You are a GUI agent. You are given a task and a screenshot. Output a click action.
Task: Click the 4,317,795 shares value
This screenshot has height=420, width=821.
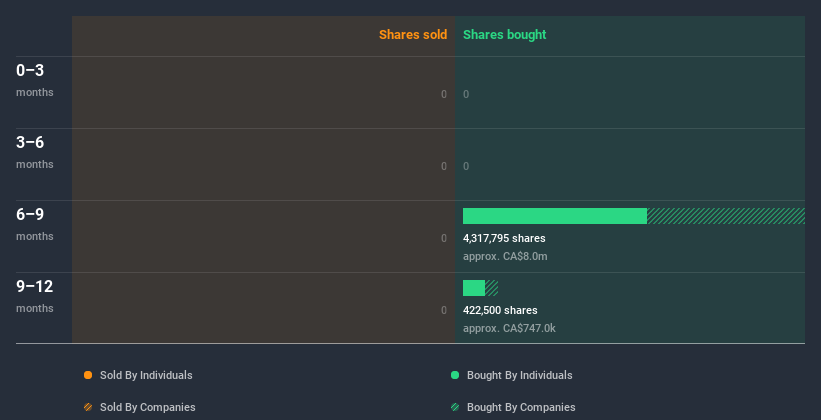click(x=504, y=238)
